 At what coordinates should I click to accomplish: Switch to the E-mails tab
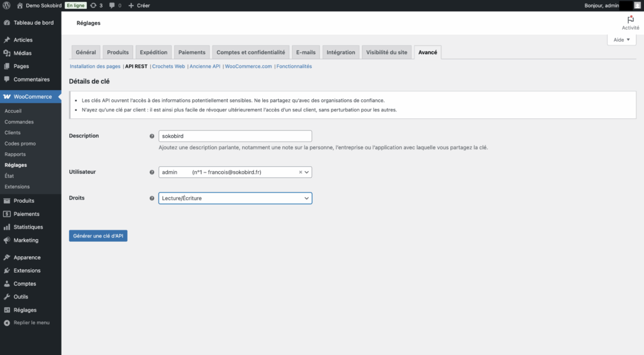(x=306, y=52)
